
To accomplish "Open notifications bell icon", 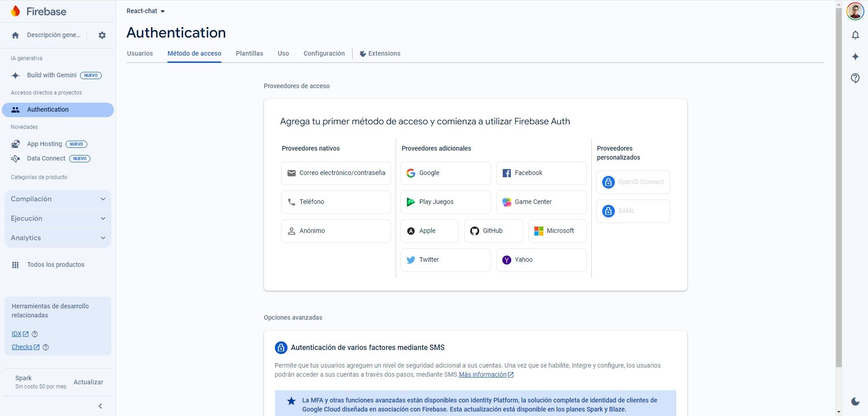I will (x=855, y=35).
